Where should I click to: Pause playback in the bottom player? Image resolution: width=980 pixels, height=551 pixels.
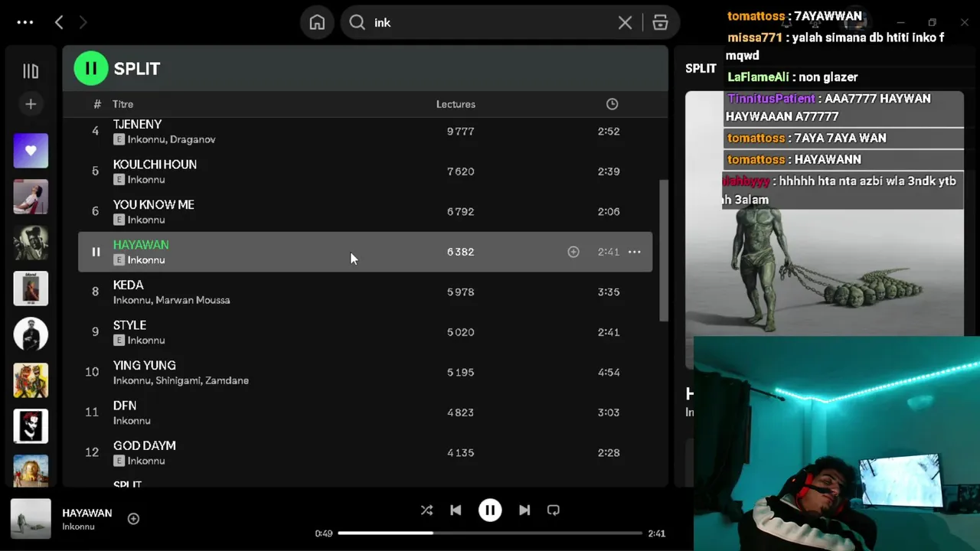[x=490, y=510]
